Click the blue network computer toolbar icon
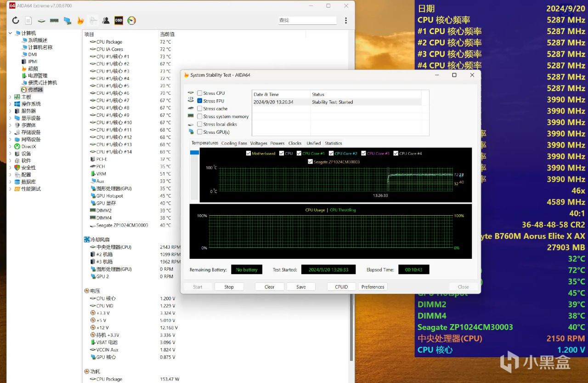 [x=68, y=20]
